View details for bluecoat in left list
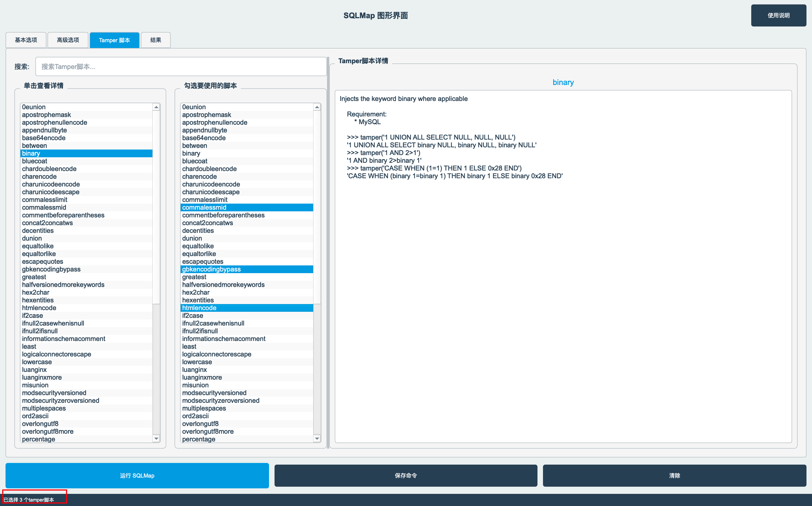This screenshot has height=506, width=812. point(35,161)
